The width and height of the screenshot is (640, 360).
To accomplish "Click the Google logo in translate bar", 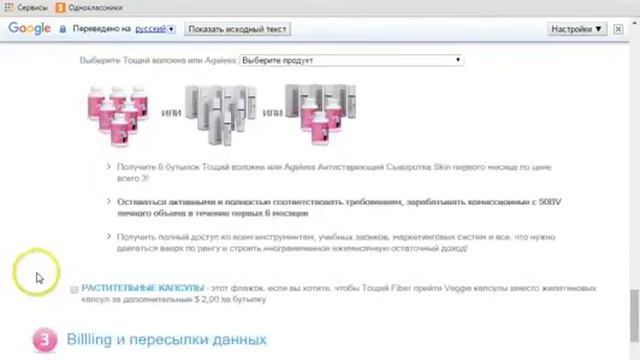I will click(29, 29).
